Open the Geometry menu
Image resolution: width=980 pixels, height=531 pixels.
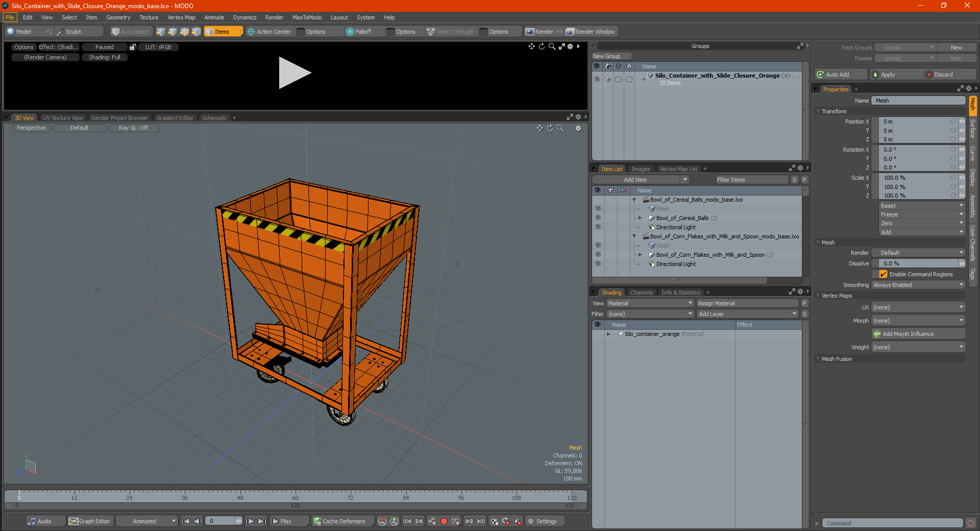118,17
